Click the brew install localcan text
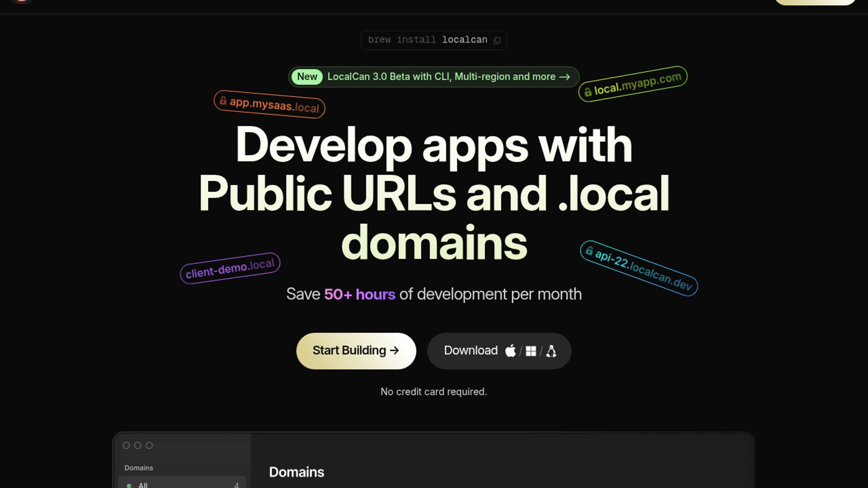868x488 pixels. tap(428, 40)
